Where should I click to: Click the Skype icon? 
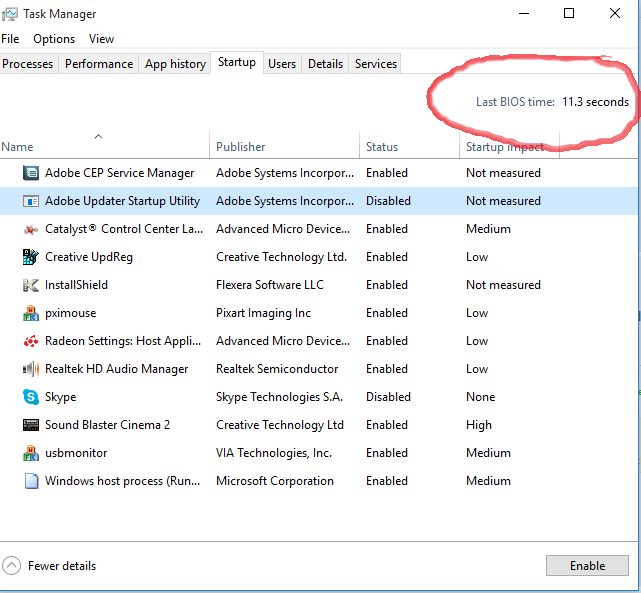point(31,397)
